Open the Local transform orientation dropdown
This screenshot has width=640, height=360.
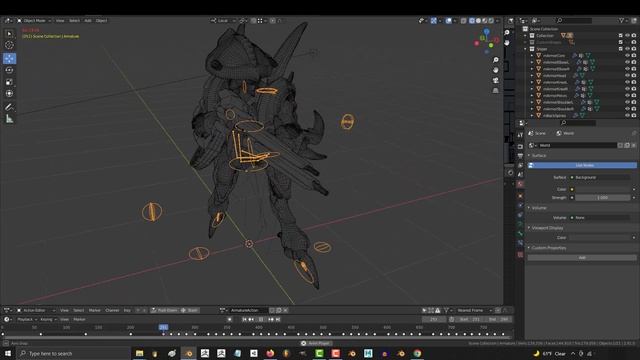(x=223, y=20)
